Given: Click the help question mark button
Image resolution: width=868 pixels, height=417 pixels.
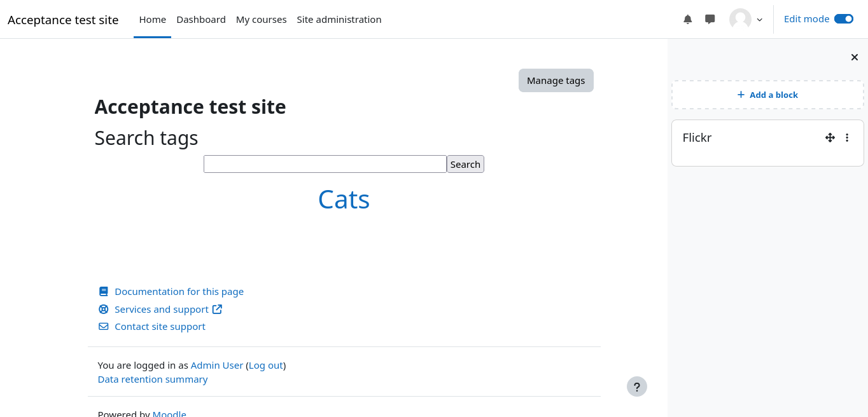Looking at the screenshot, I should coord(636,386).
